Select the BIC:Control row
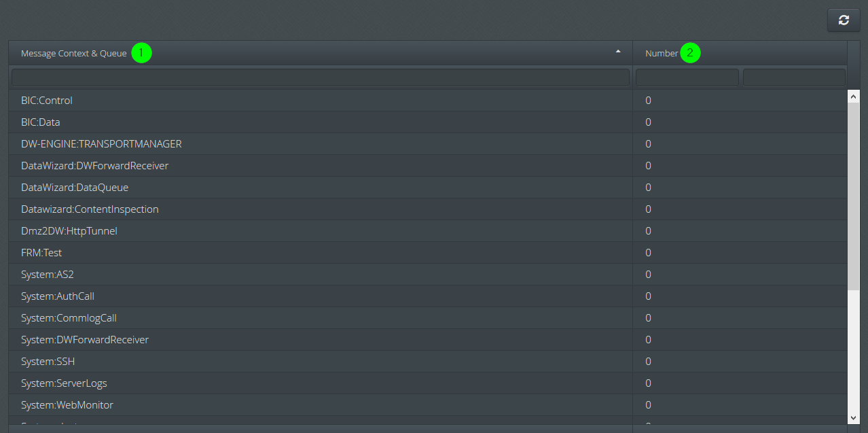868x433 pixels. tap(428, 101)
